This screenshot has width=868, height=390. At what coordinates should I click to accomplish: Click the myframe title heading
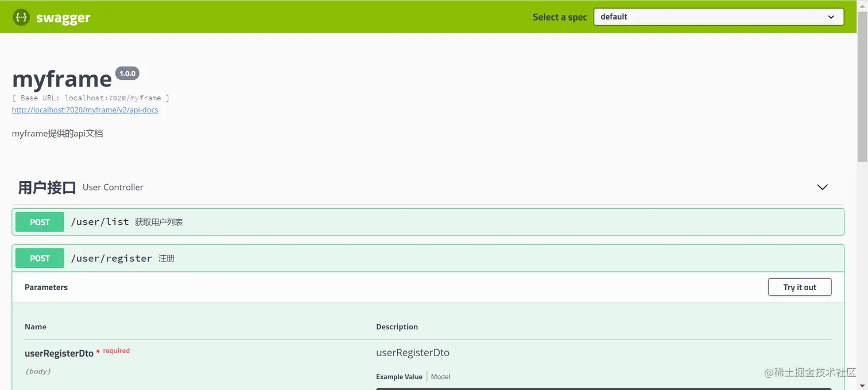coord(62,79)
